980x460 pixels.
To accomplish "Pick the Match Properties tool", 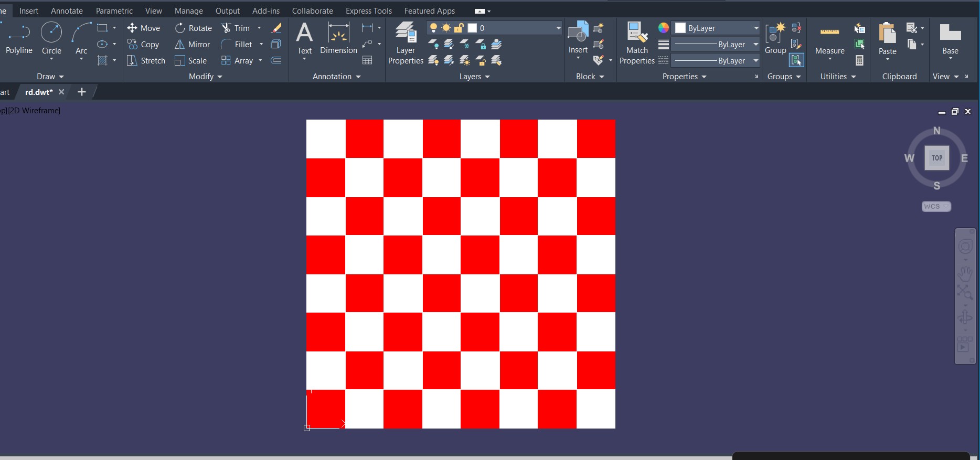I will tap(637, 43).
